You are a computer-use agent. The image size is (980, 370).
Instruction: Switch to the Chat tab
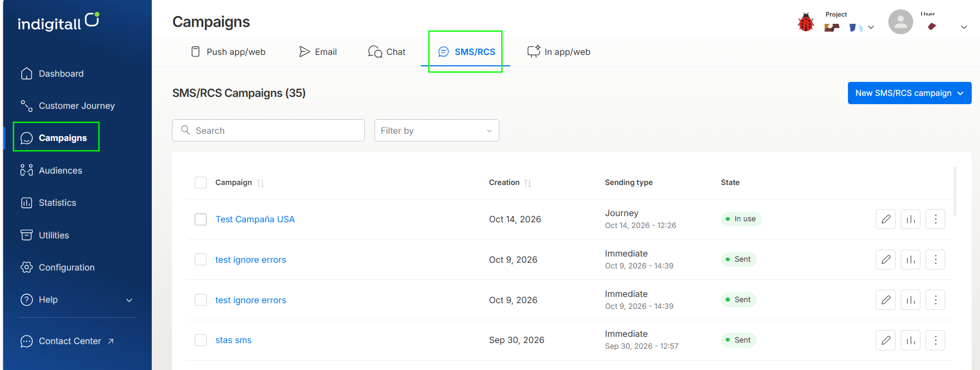click(387, 52)
